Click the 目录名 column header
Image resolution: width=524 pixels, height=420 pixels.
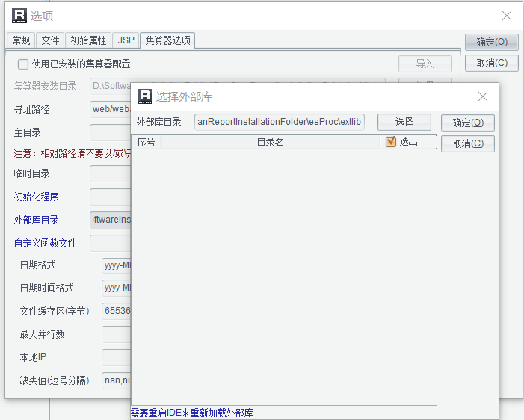point(270,142)
